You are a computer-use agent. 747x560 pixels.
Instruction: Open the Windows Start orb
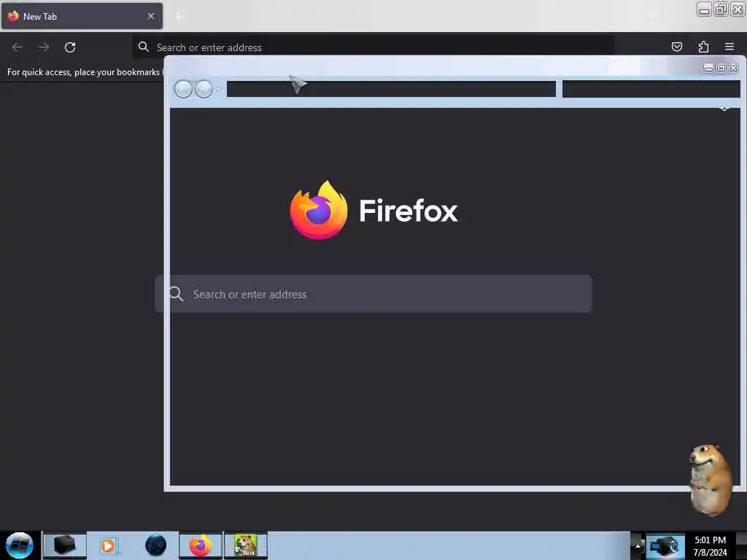pyautogui.click(x=20, y=545)
